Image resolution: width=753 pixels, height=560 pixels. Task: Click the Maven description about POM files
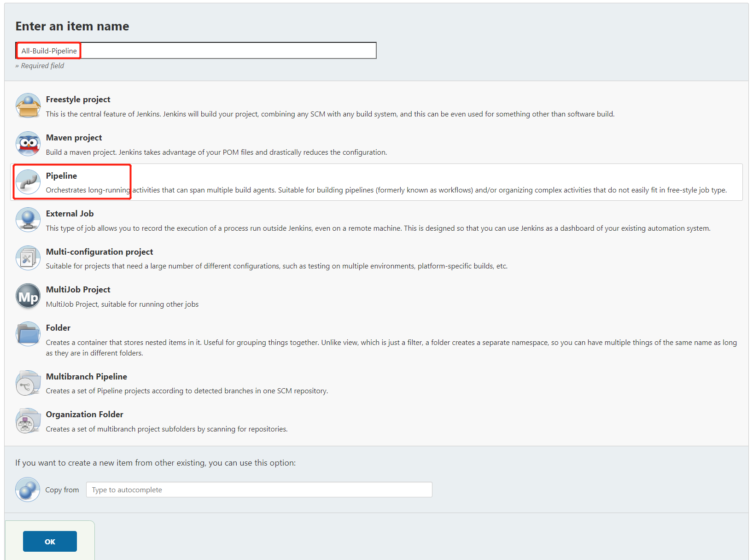[x=216, y=152]
